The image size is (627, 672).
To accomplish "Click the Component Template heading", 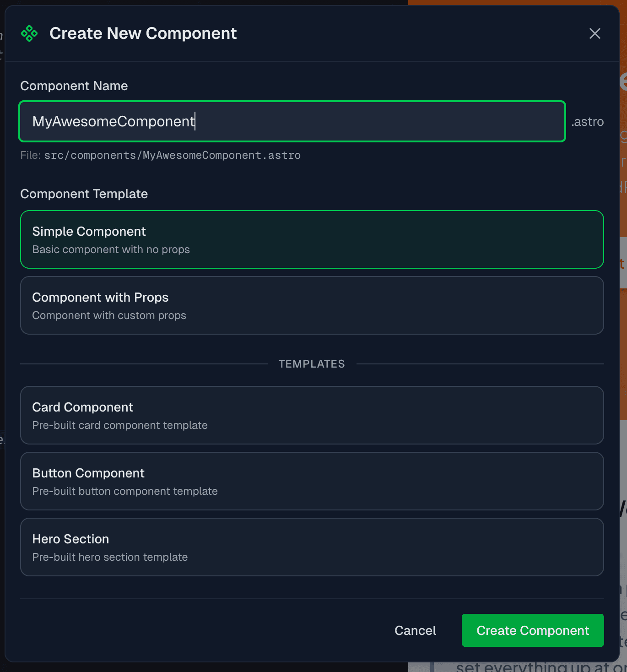I will [x=84, y=194].
